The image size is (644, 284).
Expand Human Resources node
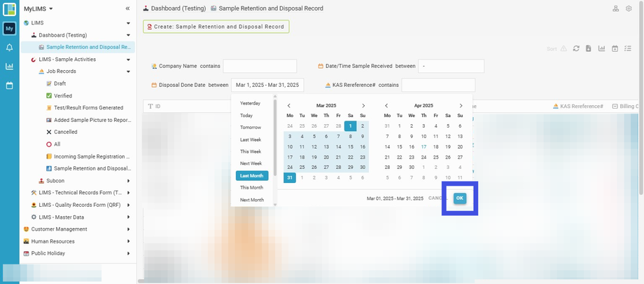(x=128, y=241)
